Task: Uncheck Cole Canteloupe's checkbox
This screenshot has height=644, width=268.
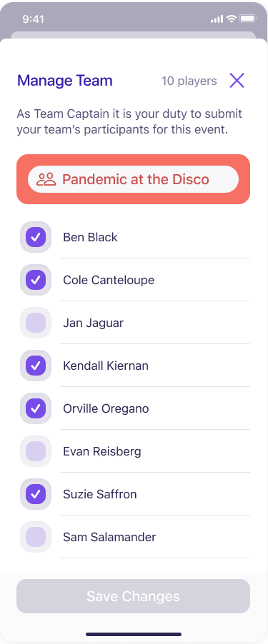Action: (36, 280)
